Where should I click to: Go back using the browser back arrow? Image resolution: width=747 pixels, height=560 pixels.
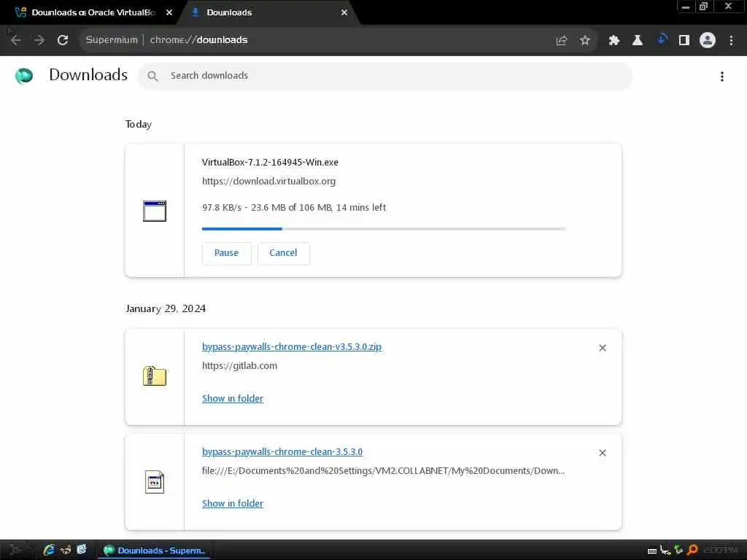(x=16, y=40)
